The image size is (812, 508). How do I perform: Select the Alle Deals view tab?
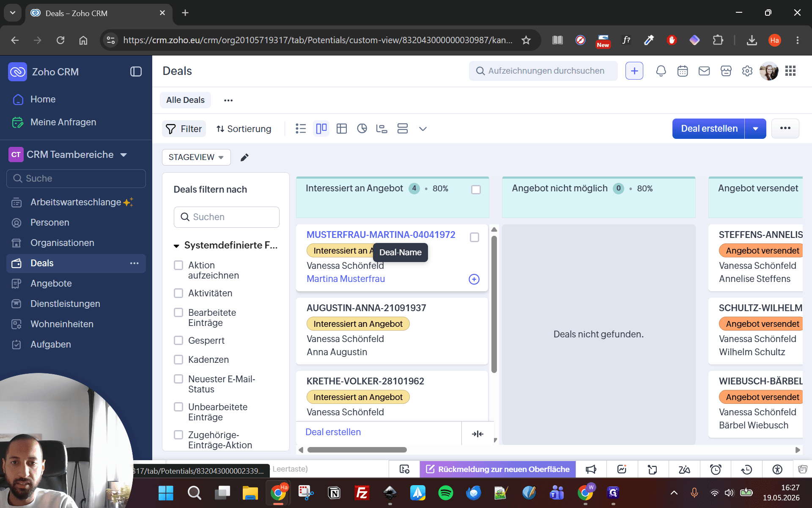pos(185,100)
